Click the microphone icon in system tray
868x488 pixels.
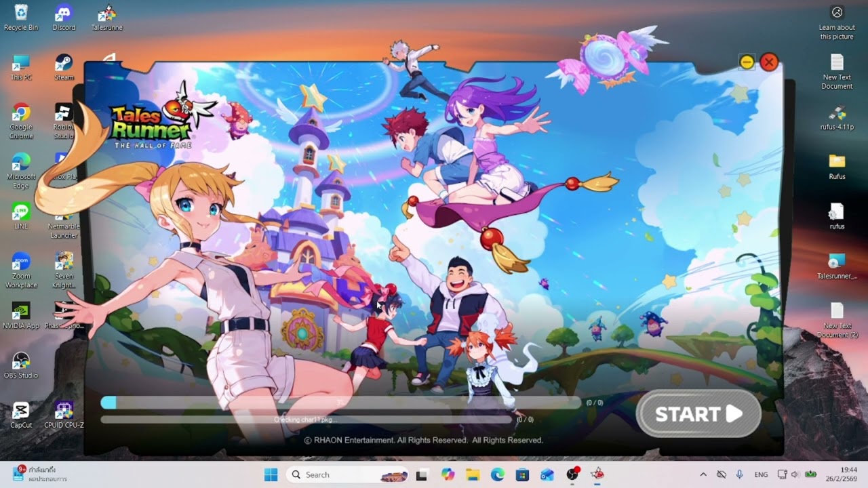click(739, 474)
